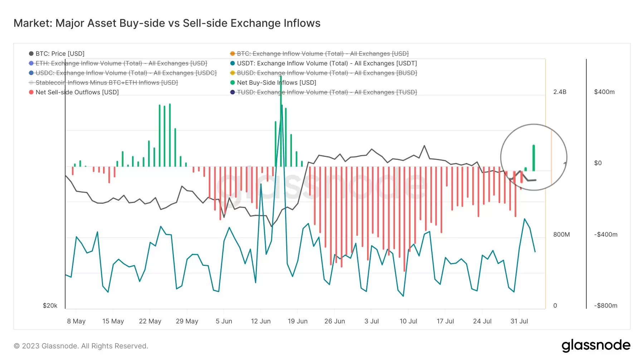The image size is (644, 362).
Task: Click the green Net Buy-Side Inflows legend dot
Action: (233, 83)
